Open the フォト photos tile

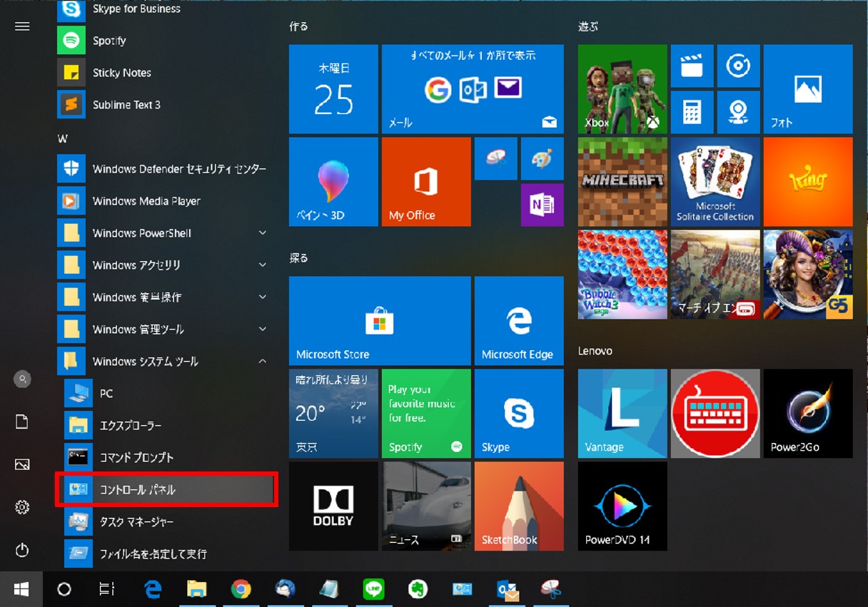tap(808, 89)
